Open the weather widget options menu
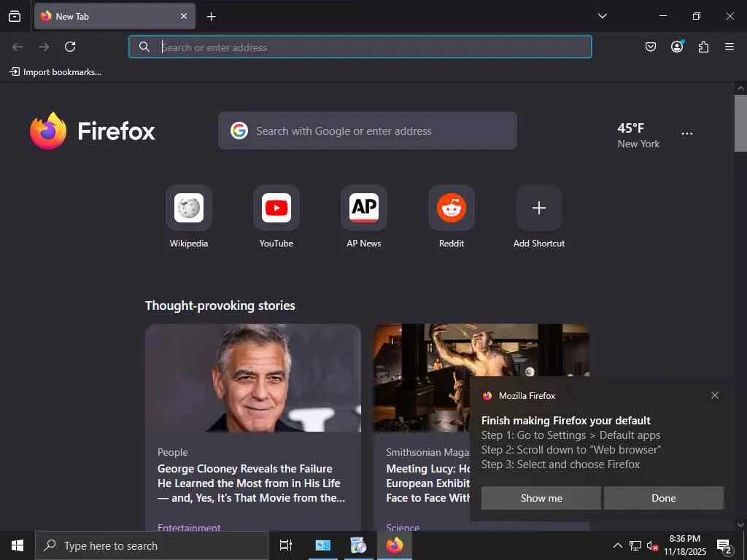This screenshot has width=747, height=560. (687, 133)
